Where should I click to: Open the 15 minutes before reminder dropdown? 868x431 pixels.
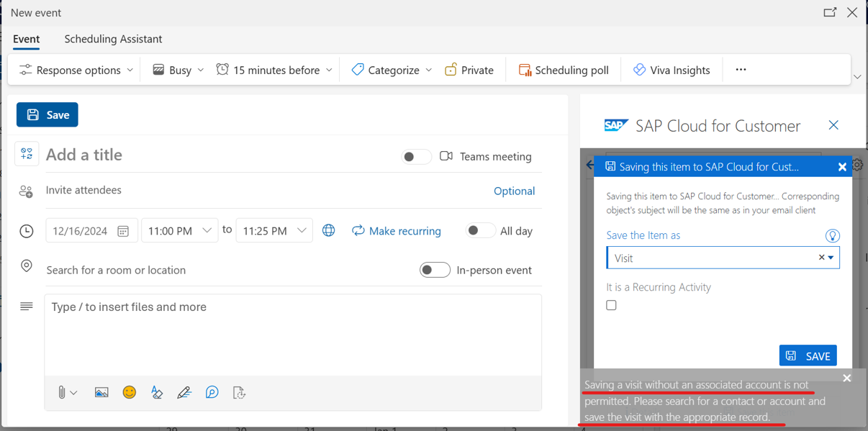click(274, 70)
